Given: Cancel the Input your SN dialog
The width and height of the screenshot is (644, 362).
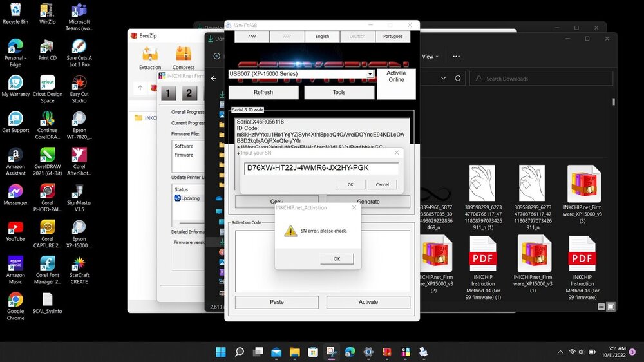Looking at the screenshot, I should pyautogui.click(x=382, y=184).
